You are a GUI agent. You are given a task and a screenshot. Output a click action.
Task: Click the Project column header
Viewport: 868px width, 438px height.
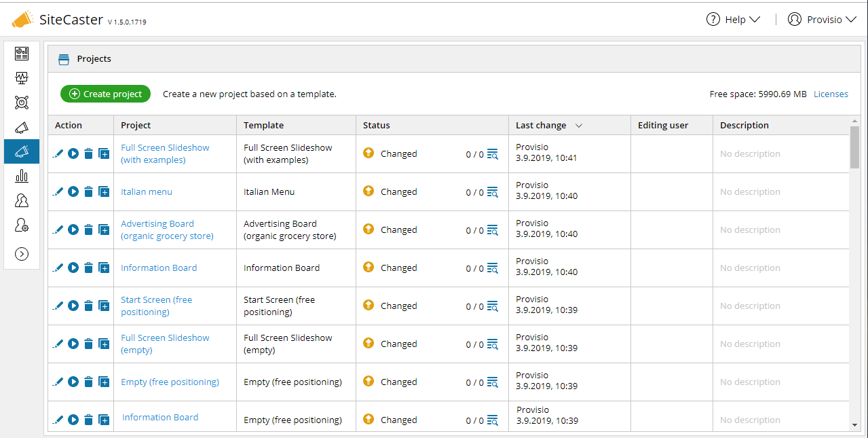pyautogui.click(x=136, y=126)
